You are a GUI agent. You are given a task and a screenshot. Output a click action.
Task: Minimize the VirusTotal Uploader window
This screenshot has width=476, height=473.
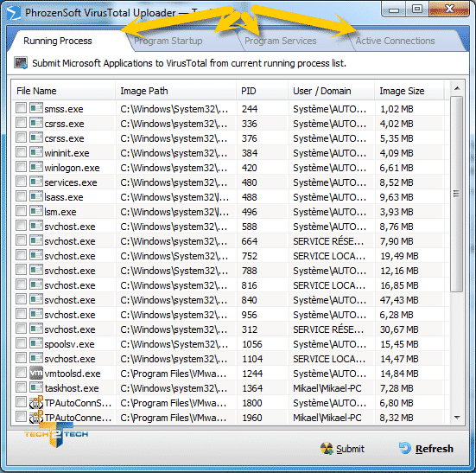pyautogui.click(x=394, y=10)
